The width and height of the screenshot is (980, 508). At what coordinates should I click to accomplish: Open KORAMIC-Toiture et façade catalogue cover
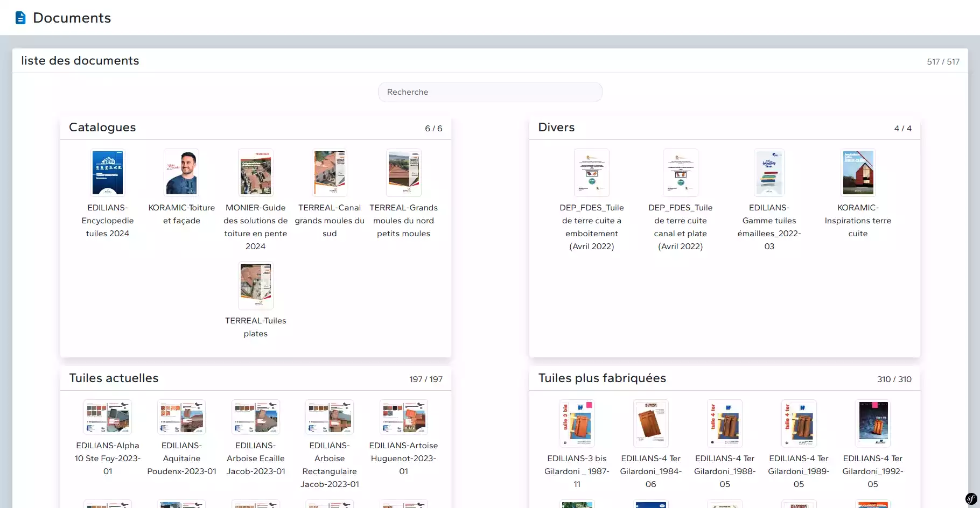pos(181,173)
